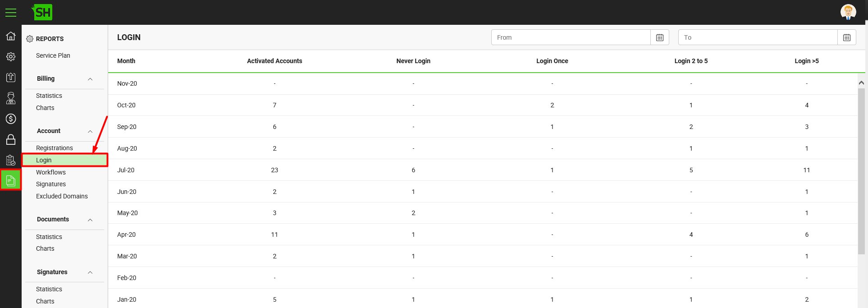
Task: Select the Nov-20 row label
Action: [127, 83]
